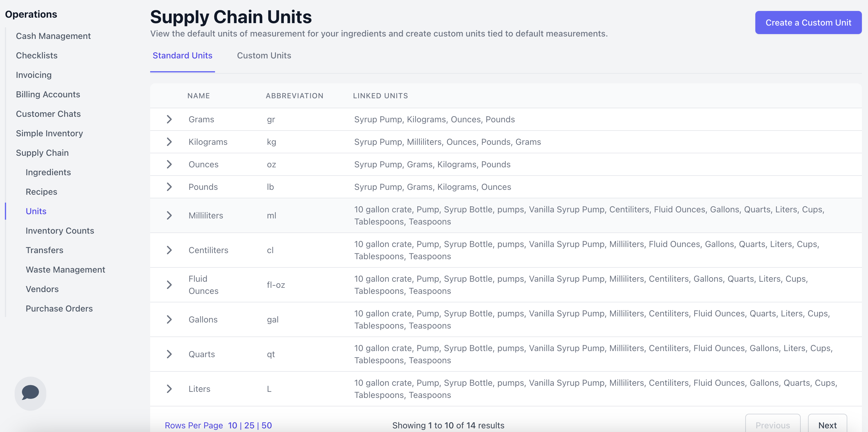Click the Supply Chain Units page title
868x432 pixels.
click(231, 17)
